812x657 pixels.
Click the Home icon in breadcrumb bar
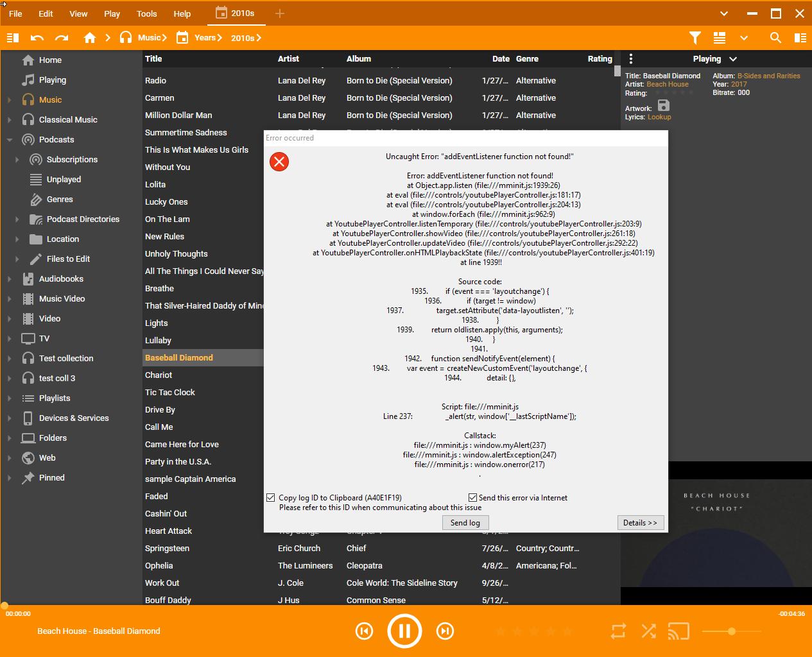pos(90,38)
